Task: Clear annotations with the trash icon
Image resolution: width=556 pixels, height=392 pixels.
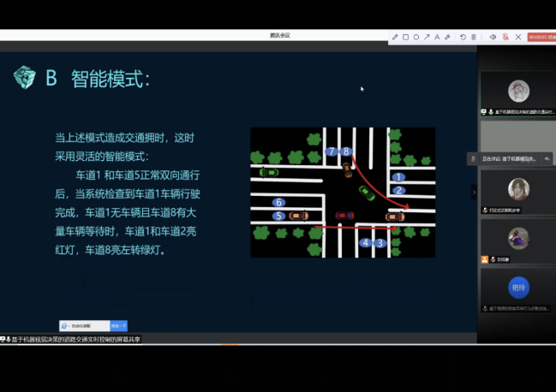Action: click(x=475, y=37)
